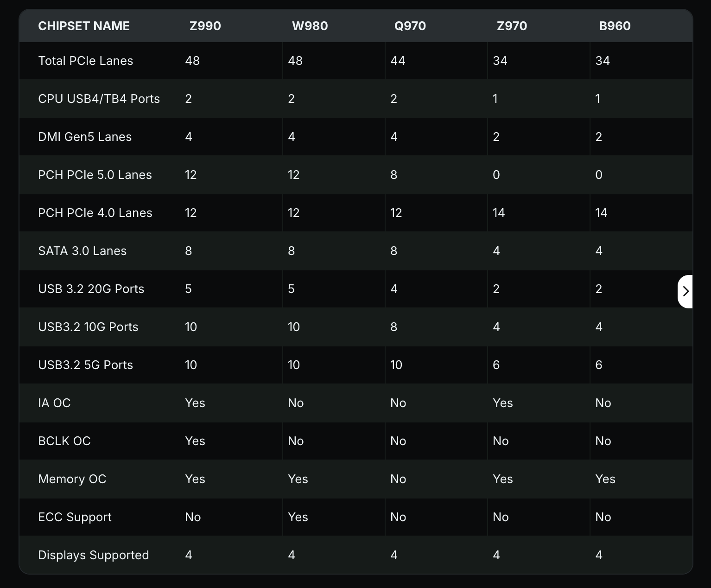Click the ECC Support row label

[75, 517]
